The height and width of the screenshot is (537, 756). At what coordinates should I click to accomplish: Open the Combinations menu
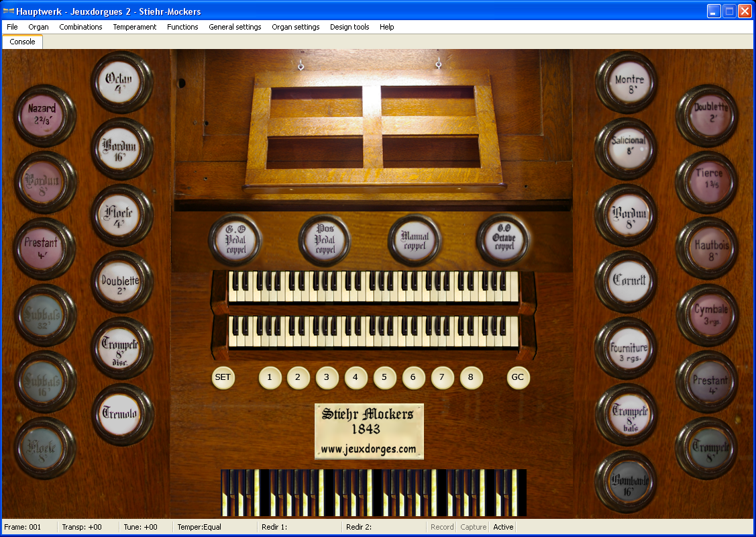[x=80, y=27]
